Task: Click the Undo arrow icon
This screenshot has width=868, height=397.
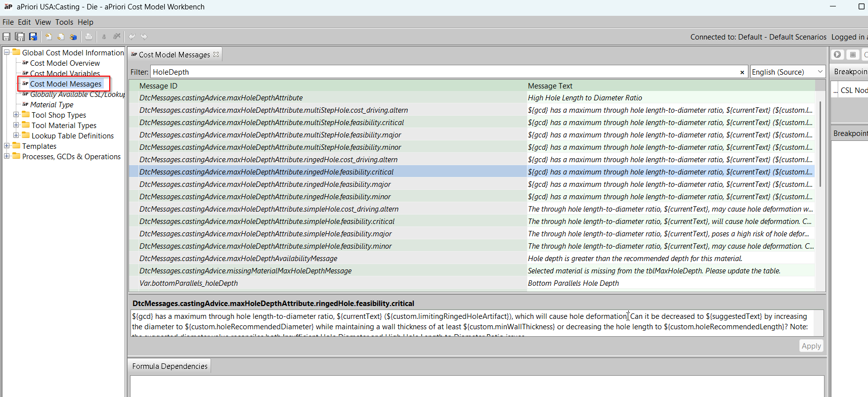Action: pyautogui.click(x=132, y=37)
